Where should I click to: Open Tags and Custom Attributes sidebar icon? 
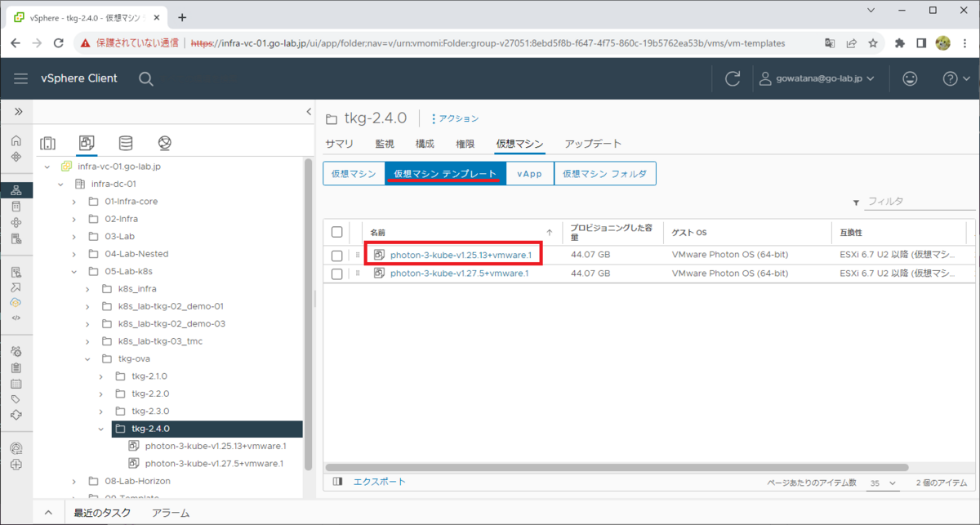pyautogui.click(x=16, y=399)
